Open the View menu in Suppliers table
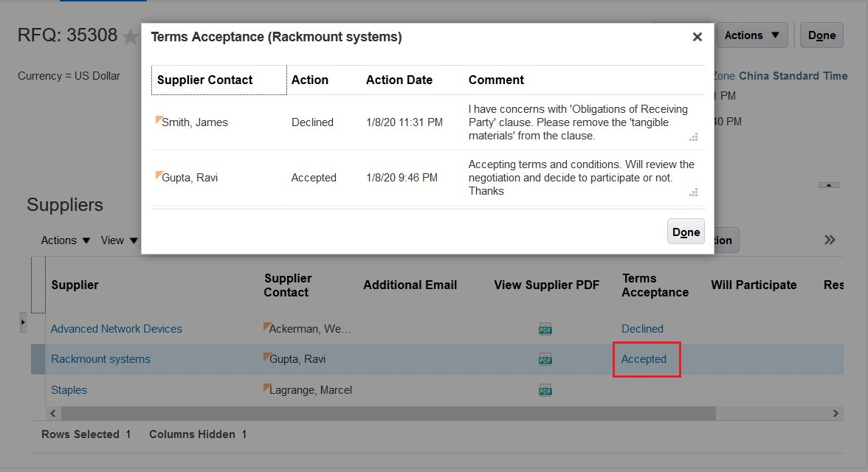The width and height of the screenshot is (868, 472). coord(120,240)
